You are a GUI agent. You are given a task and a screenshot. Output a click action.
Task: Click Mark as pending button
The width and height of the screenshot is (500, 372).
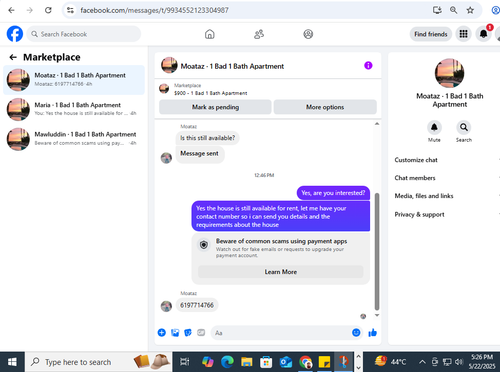215,107
